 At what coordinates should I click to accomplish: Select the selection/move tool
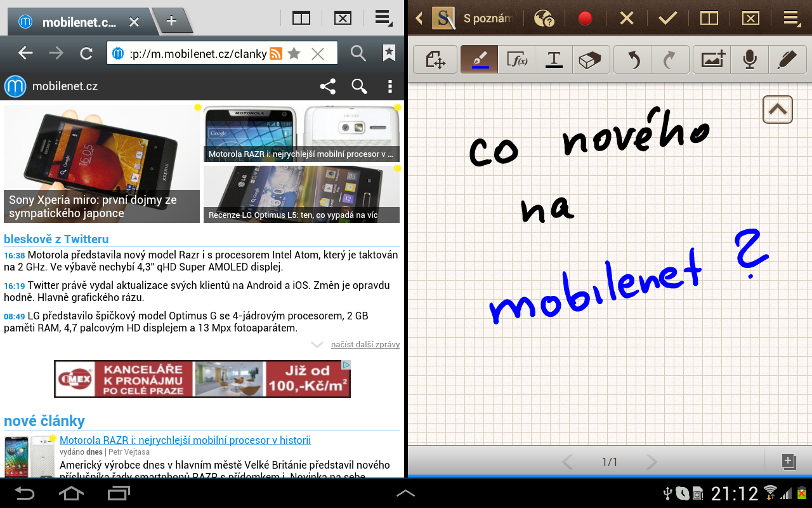[435, 59]
